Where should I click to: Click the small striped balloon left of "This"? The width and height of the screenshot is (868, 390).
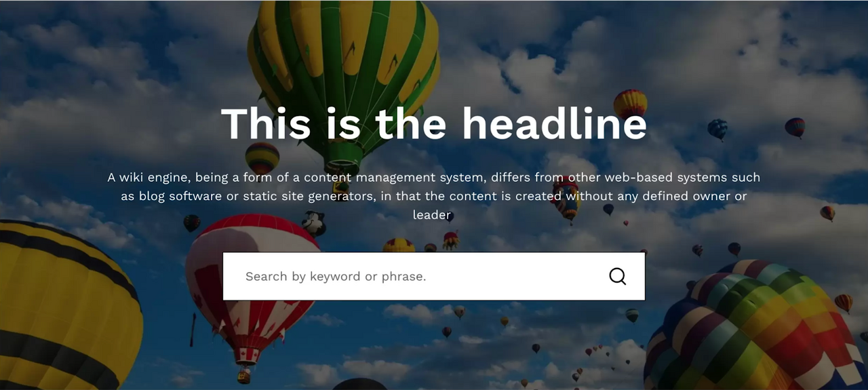click(x=262, y=159)
